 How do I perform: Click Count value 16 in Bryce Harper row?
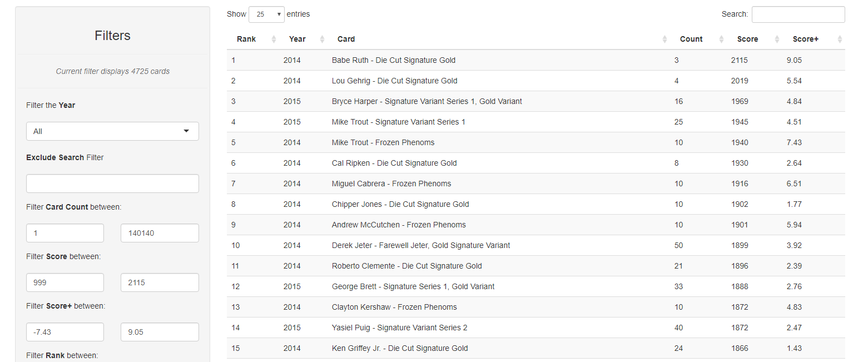pos(678,101)
